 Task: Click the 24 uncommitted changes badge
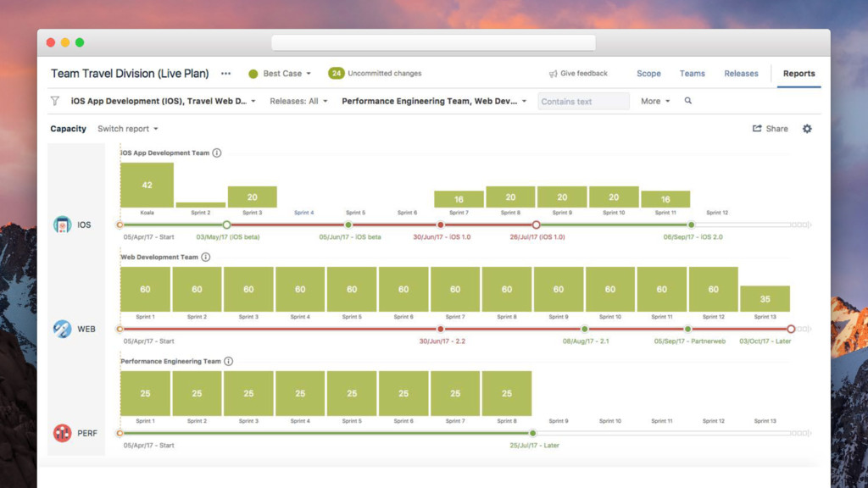tap(336, 73)
